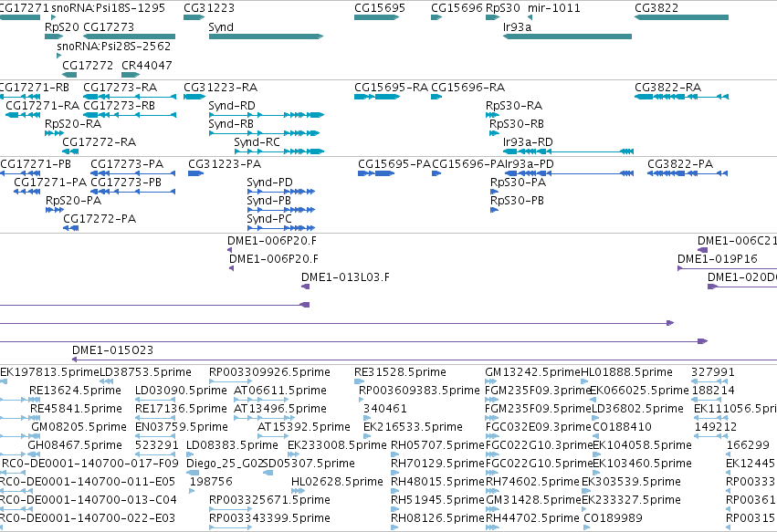
Task: Select EST RE17136.5prime
Action: click(x=157, y=418)
